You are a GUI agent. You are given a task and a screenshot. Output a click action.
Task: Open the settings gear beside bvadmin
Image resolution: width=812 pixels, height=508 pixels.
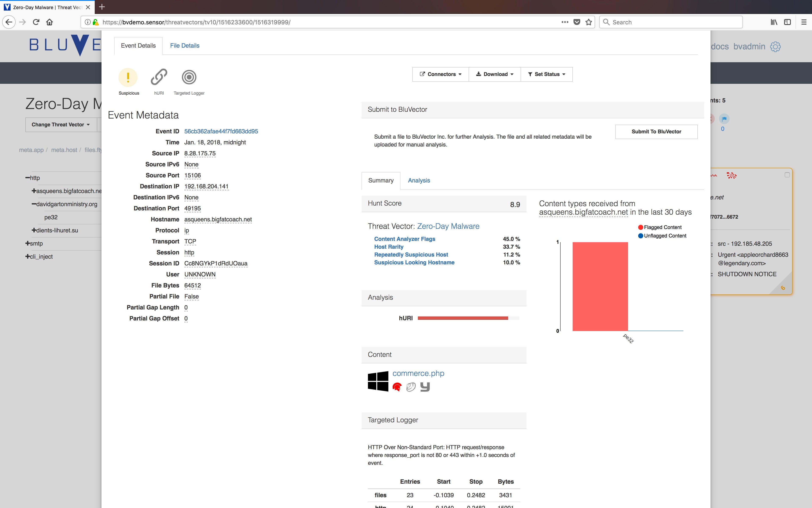775,47
